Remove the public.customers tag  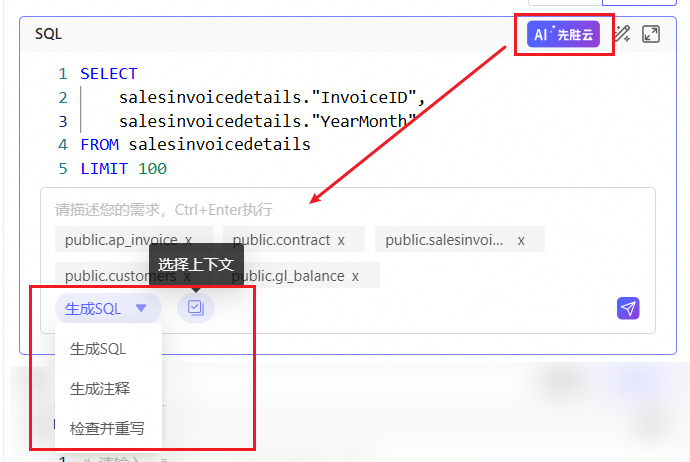[186, 276]
